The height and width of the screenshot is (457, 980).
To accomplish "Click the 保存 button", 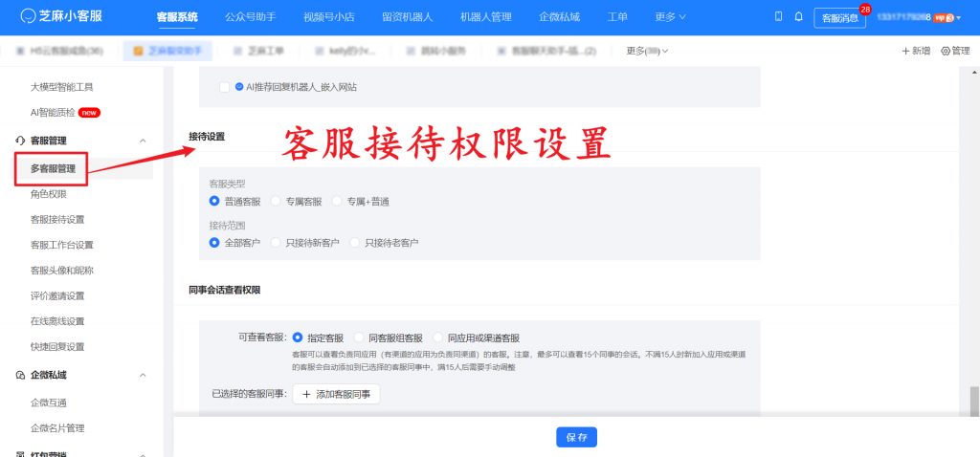I will (576, 437).
